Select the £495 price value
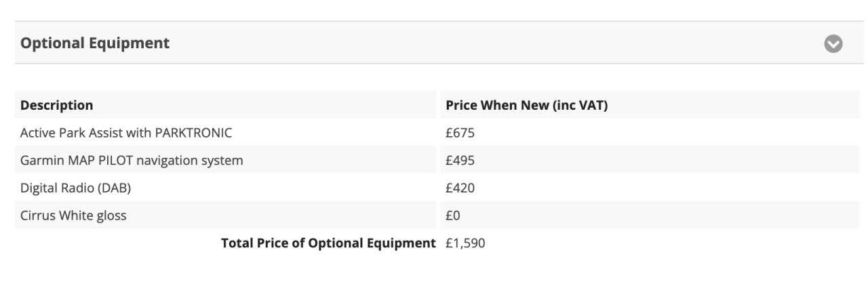 point(460,161)
